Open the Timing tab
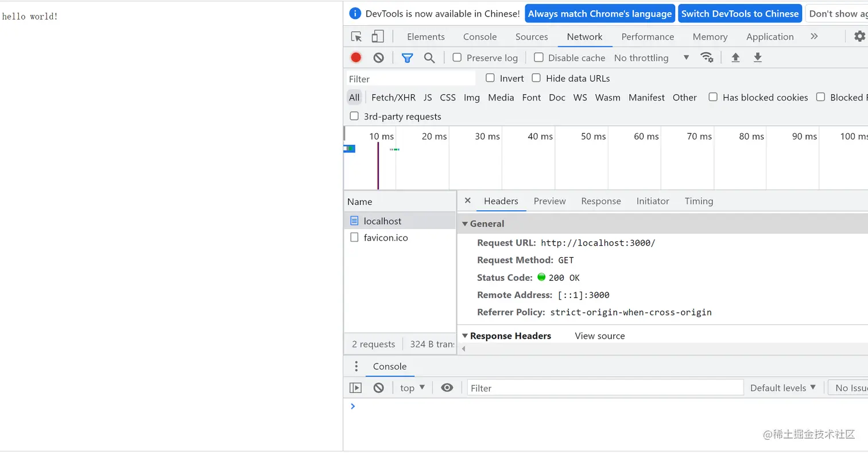Viewport: 868px width, 453px height. click(x=699, y=201)
